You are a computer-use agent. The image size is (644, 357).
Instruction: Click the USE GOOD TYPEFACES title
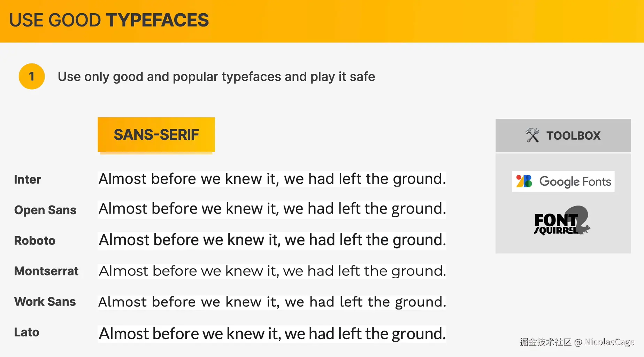109,20
